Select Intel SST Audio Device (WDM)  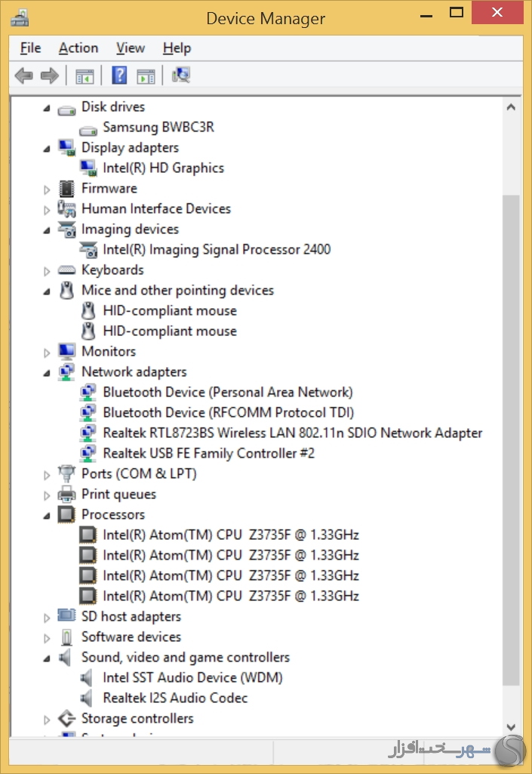pos(192,677)
